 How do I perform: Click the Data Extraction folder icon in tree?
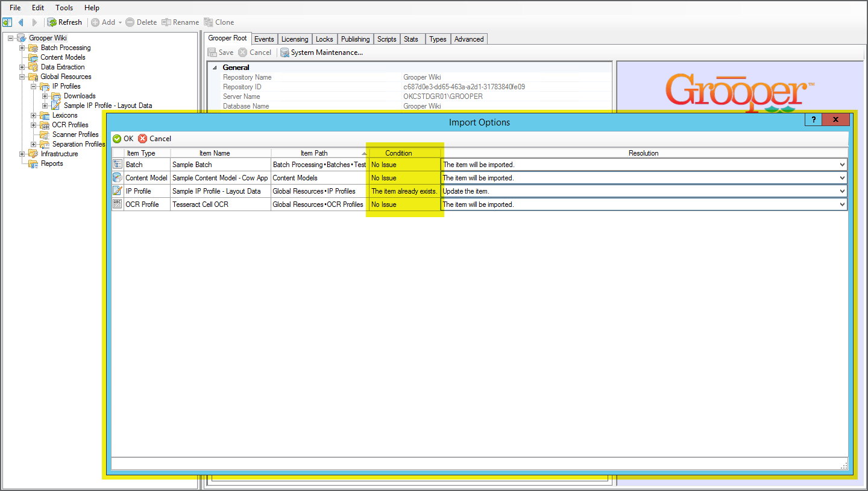point(33,67)
